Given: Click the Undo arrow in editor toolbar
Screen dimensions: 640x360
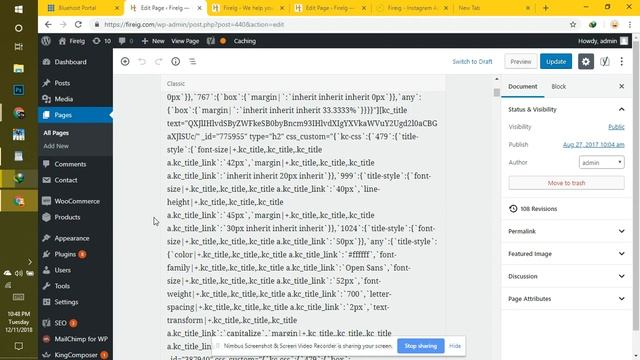Looking at the screenshot, I should 142,62.
